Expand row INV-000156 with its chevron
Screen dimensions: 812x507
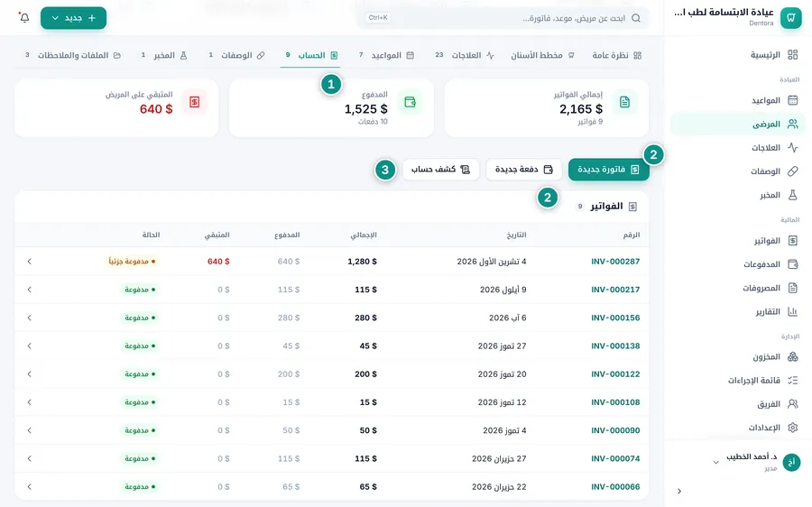[x=29, y=318]
